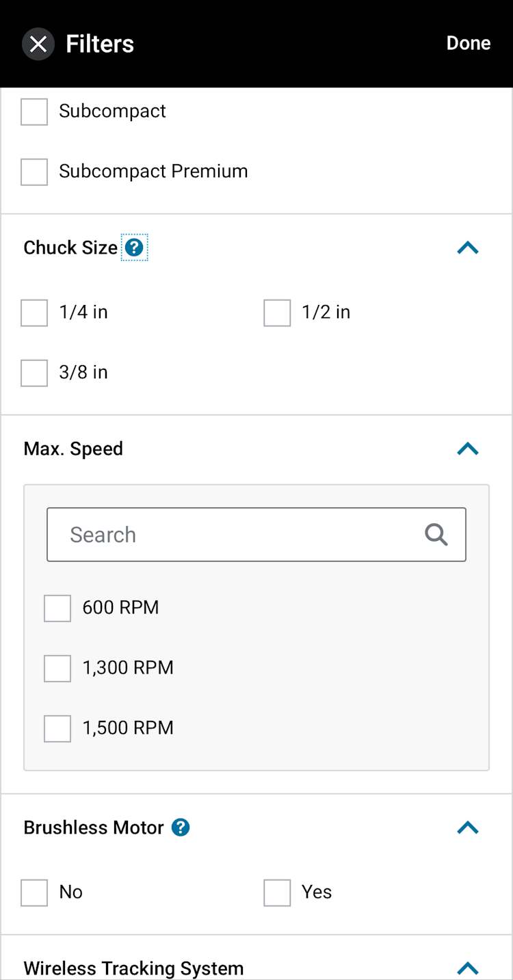Check Yes for Brushless Motor

pos(277,892)
